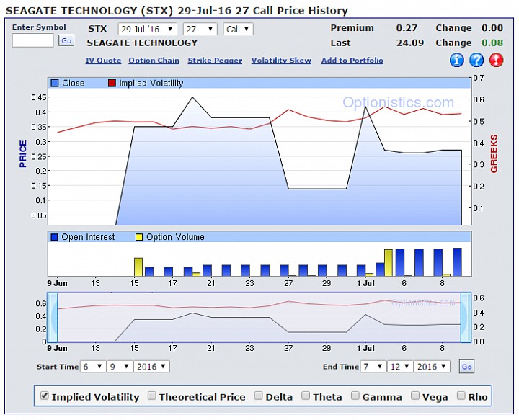The height and width of the screenshot is (420, 519).
Task: Click Go button beside End Time
Action: (x=466, y=367)
